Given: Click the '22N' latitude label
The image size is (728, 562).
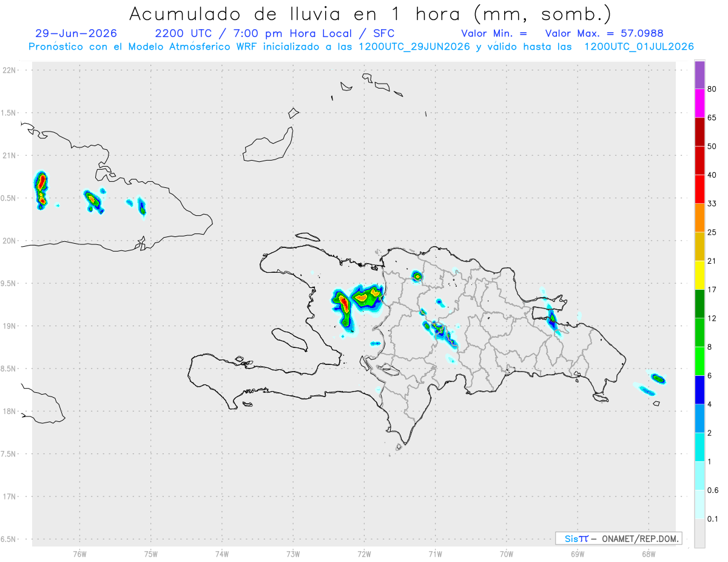Looking at the screenshot, I should [9, 70].
